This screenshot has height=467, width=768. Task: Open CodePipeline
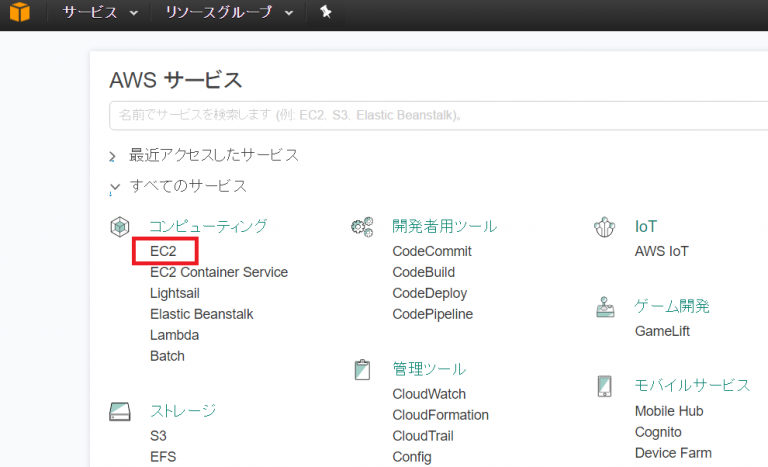(432, 314)
